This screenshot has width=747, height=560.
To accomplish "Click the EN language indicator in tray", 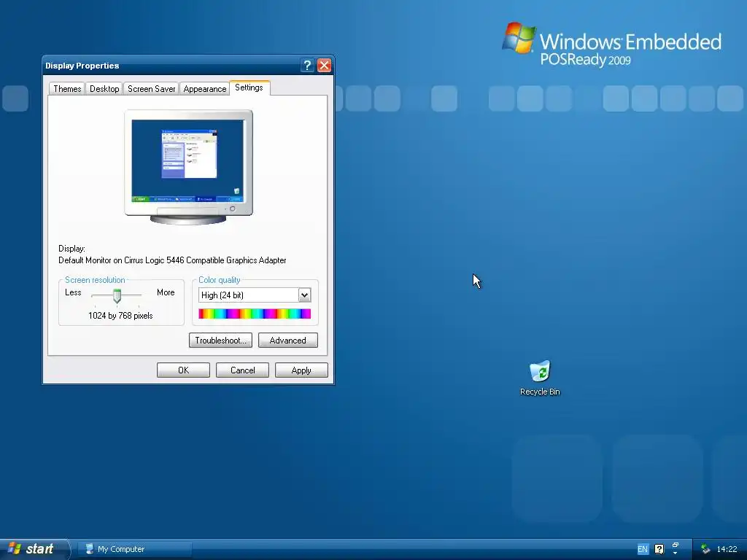I will click(642, 549).
